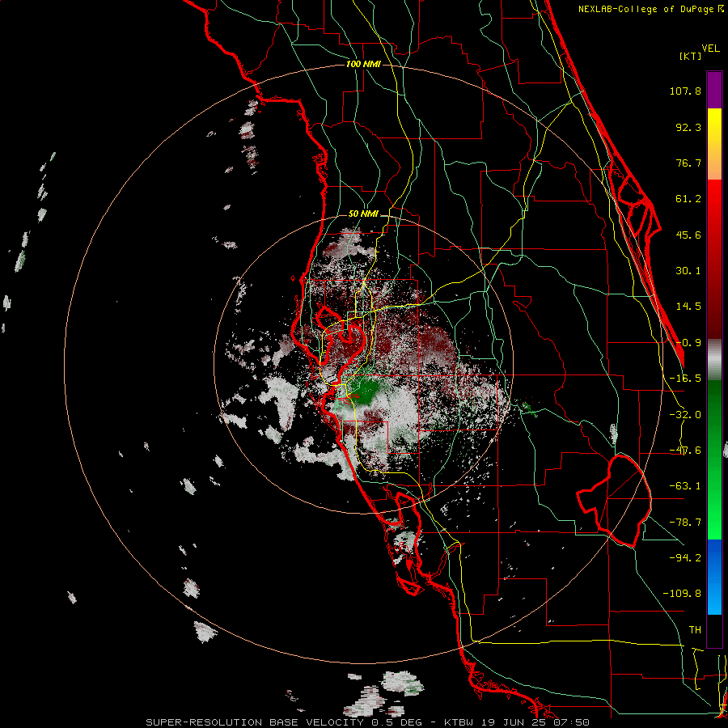Pick the blue segment of the color bar
Screen dimensions: 728x728
714,577
